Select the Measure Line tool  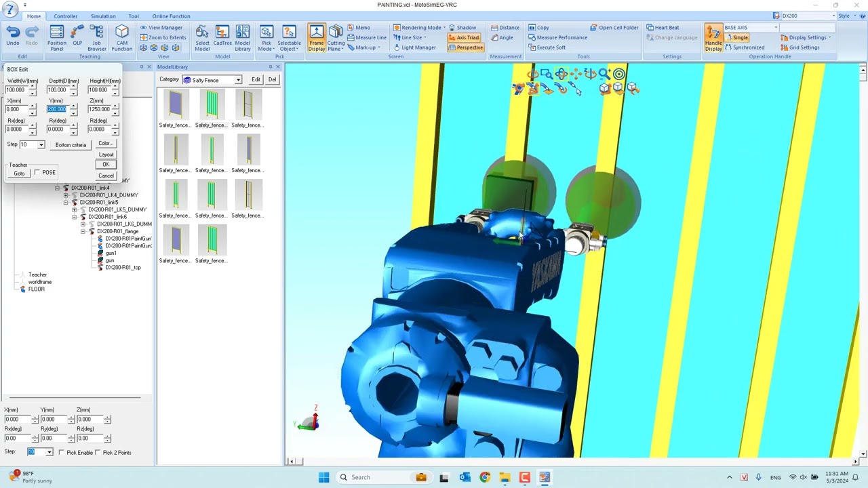(x=367, y=37)
